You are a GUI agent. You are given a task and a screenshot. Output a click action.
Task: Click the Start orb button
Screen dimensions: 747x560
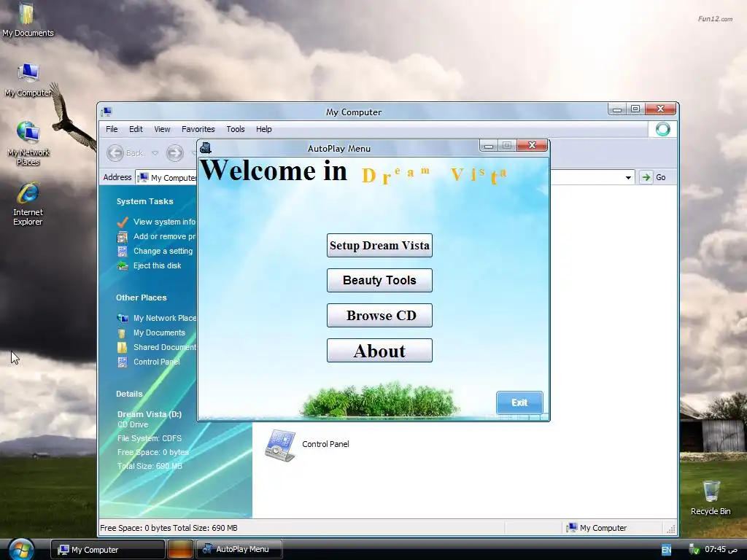click(20, 549)
